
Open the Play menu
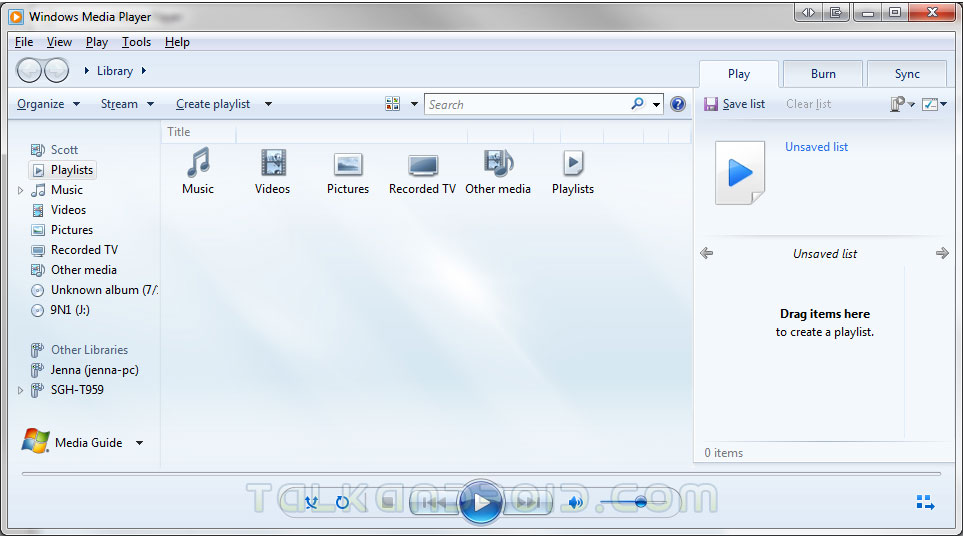[x=96, y=42]
